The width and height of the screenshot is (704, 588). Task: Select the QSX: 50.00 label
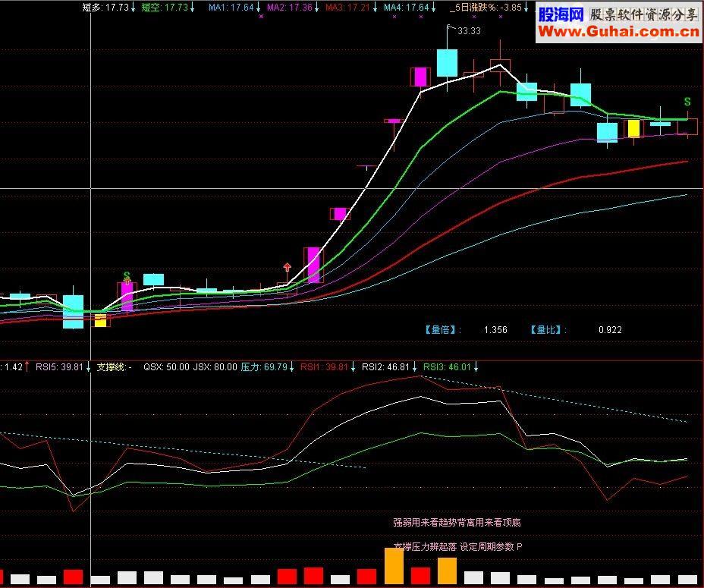tap(166, 367)
